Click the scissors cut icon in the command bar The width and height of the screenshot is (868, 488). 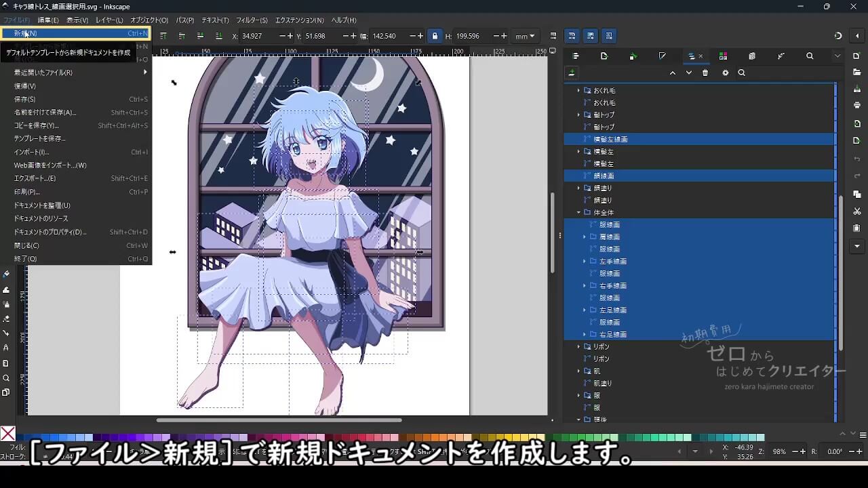point(857,211)
